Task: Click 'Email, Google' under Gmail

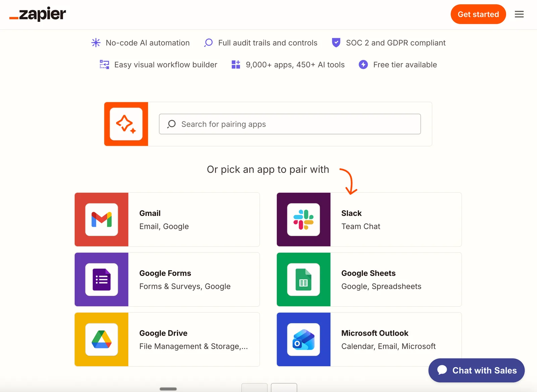Action: click(164, 227)
